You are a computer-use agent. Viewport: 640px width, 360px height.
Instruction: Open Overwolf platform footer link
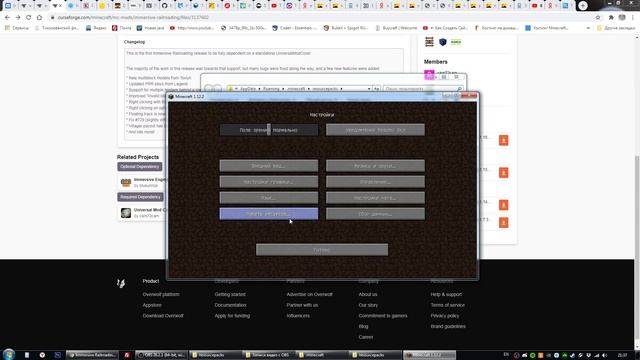click(161, 294)
